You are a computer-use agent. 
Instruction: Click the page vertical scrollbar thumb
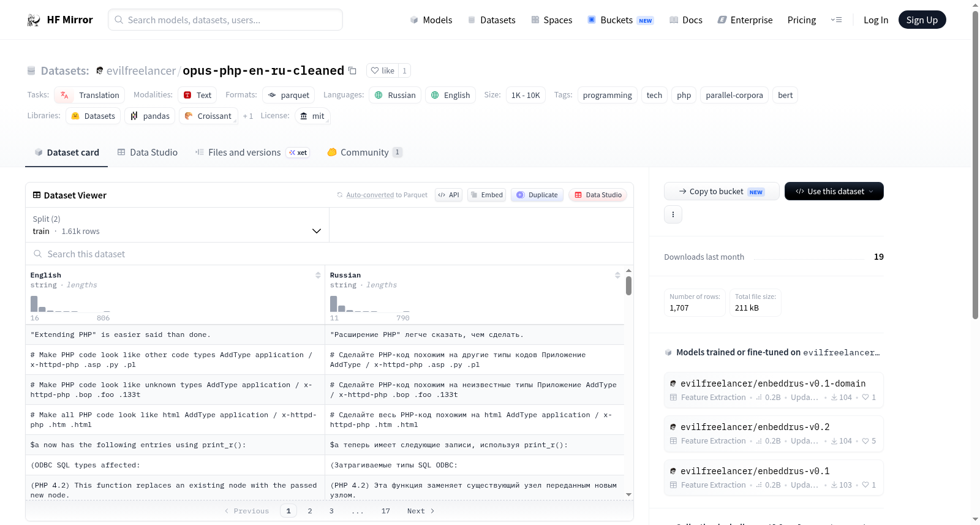click(x=975, y=165)
